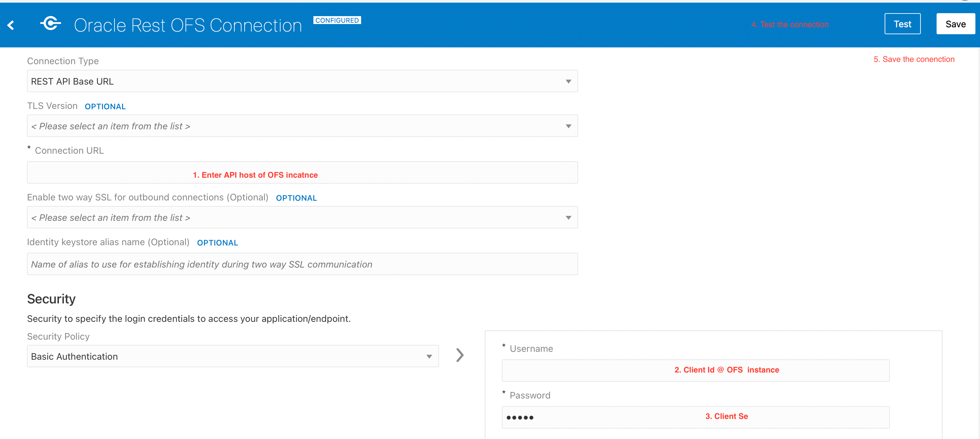Viewport: 980px width, 439px height.
Task: Click the Connection Type label
Action: point(63,61)
